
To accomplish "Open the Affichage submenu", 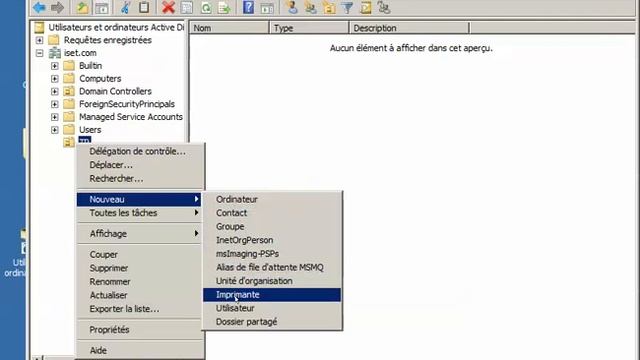I will (x=140, y=233).
